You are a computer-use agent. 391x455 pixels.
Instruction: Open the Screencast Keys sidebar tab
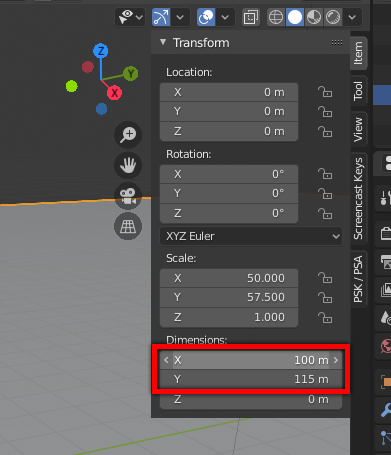coord(358,198)
